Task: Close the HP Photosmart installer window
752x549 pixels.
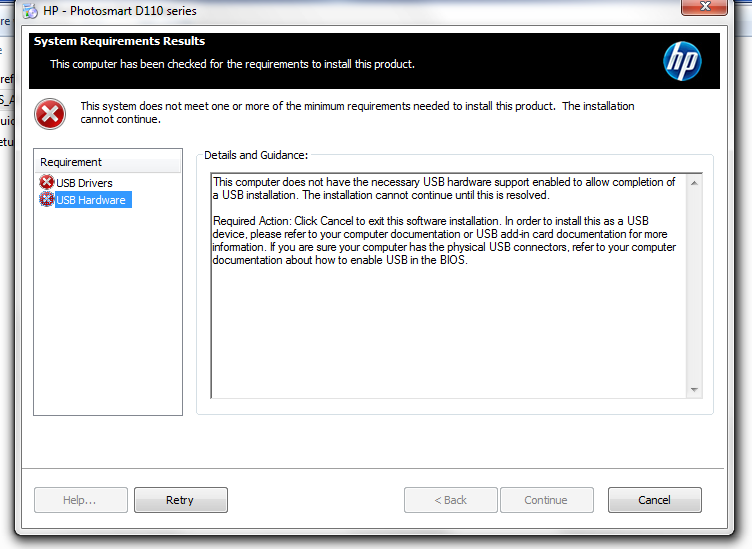Action: (705, 7)
